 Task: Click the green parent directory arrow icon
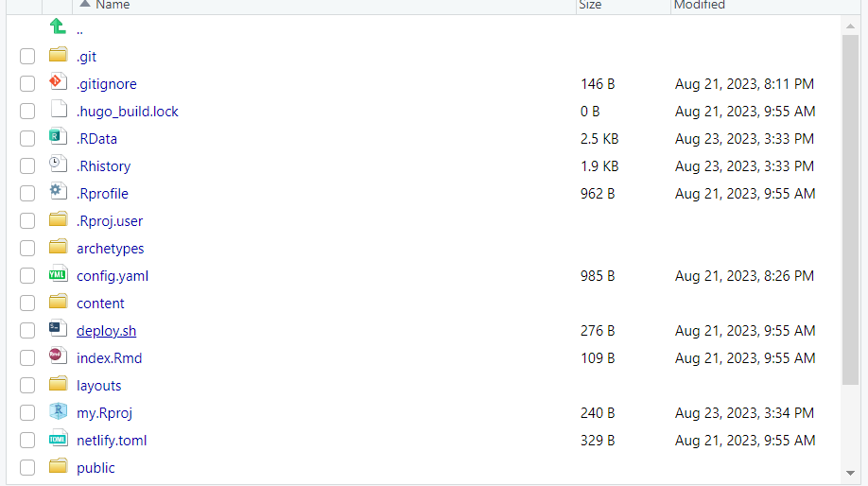pyautogui.click(x=58, y=27)
